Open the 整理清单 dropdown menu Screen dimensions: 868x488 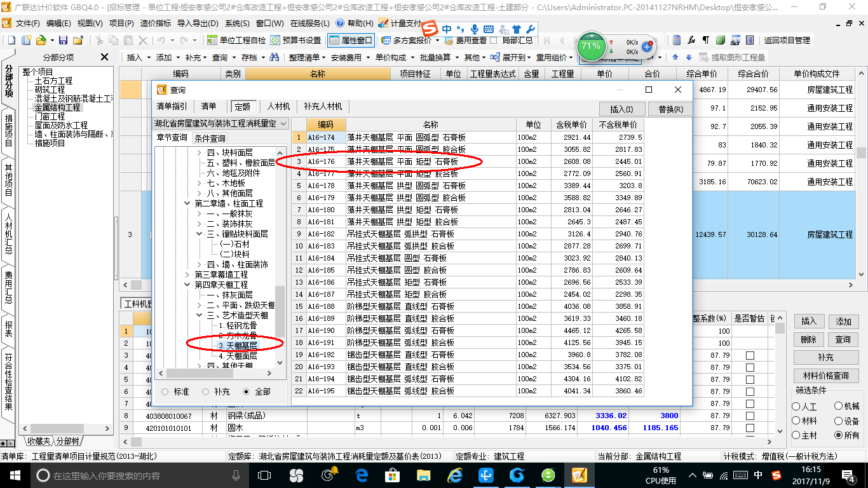pyautogui.click(x=306, y=57)
